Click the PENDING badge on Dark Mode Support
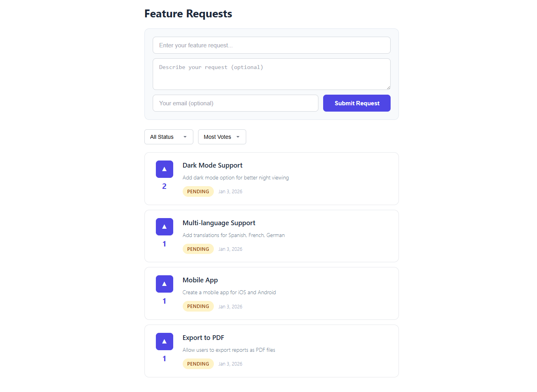 [x=198, y=191]
